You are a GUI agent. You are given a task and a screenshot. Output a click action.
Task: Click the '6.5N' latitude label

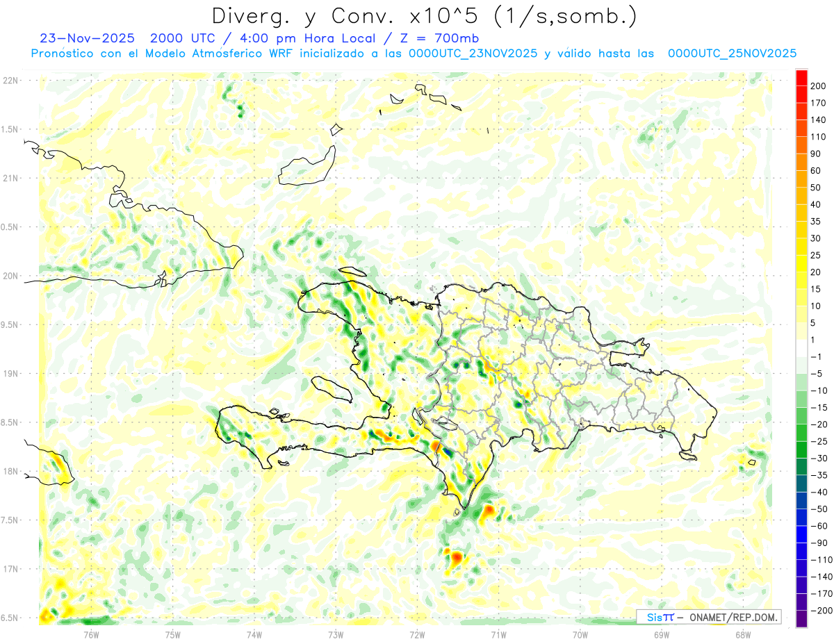[x=10, y=618]
